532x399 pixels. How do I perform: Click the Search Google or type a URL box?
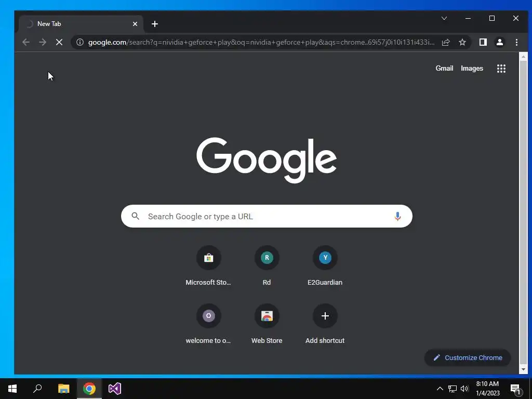pyautogui.click(x=267, y=216)
